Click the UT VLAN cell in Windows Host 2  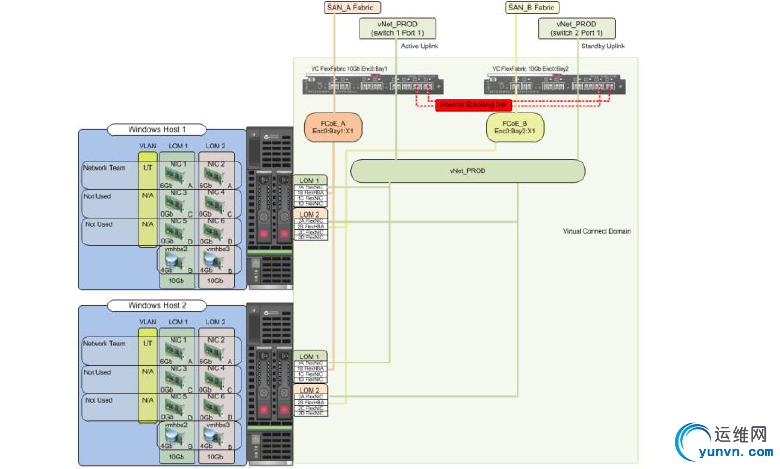pyautogui.click(x=148, y=343)
